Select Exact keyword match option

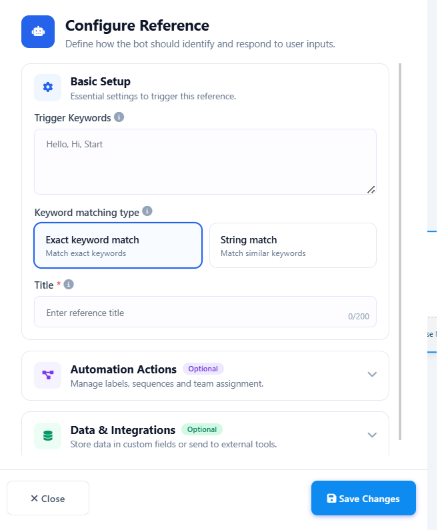[118, 246]
